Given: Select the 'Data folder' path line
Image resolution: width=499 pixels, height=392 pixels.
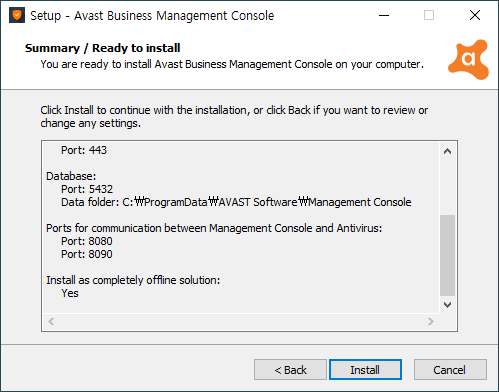Looking at the screenshot, I should click(236, 202).
